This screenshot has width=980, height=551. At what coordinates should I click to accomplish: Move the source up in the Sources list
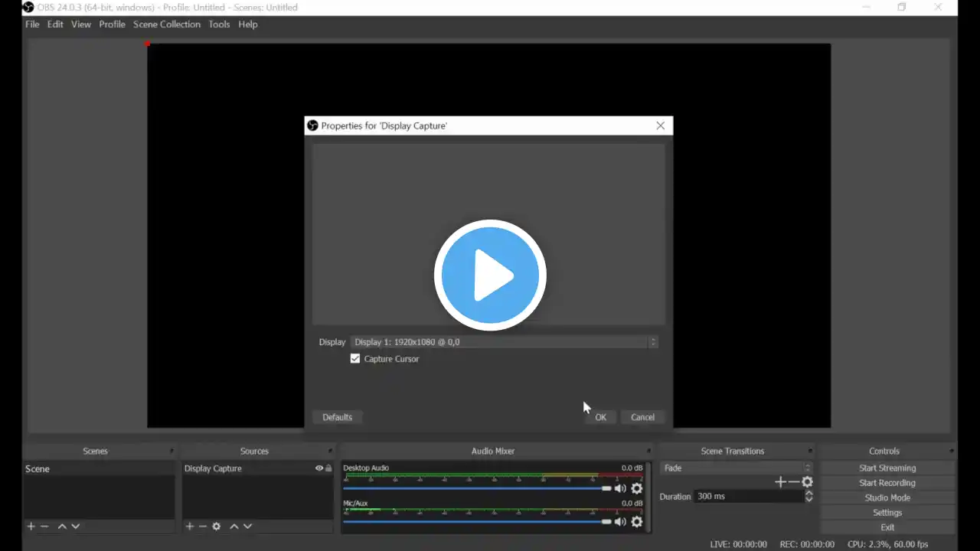(x=234, y=527)
